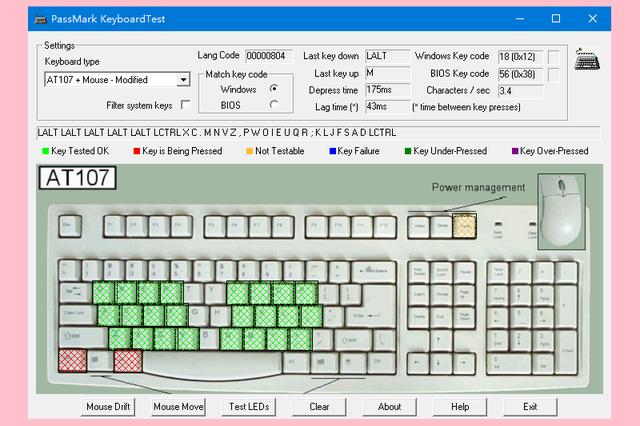640x426 pixels.
Task: Click orange Not Testable legend swatch
Action: click(x=249, y=151)
